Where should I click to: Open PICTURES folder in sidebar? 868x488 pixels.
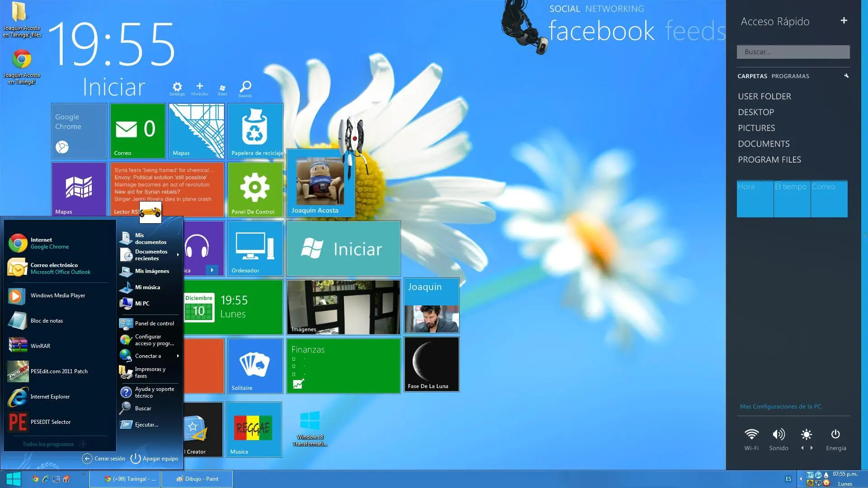pos(756,128)
